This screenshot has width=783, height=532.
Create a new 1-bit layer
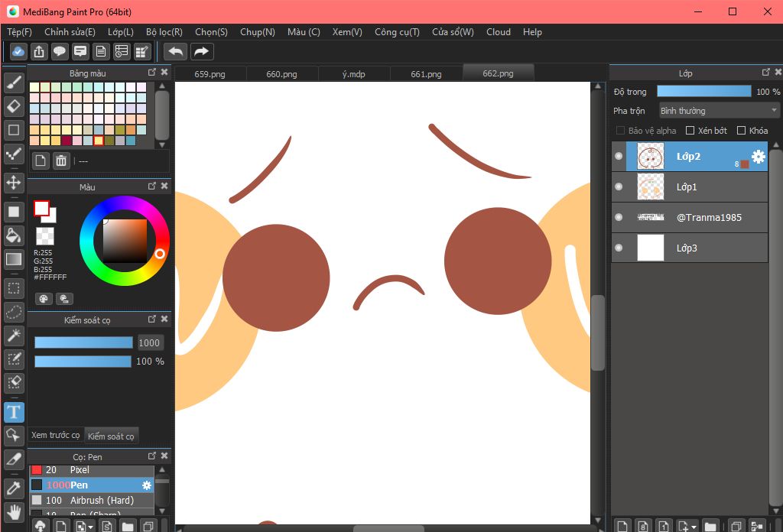tap(664, 526)
